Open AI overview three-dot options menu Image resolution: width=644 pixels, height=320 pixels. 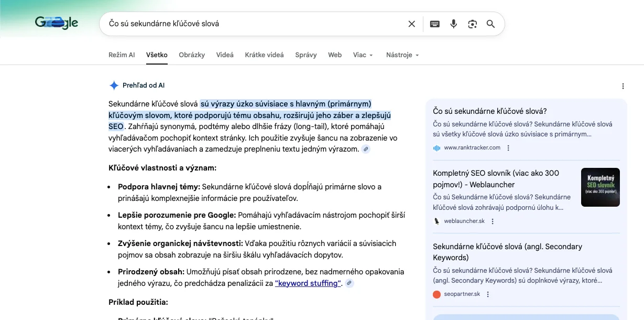(623, 86)
